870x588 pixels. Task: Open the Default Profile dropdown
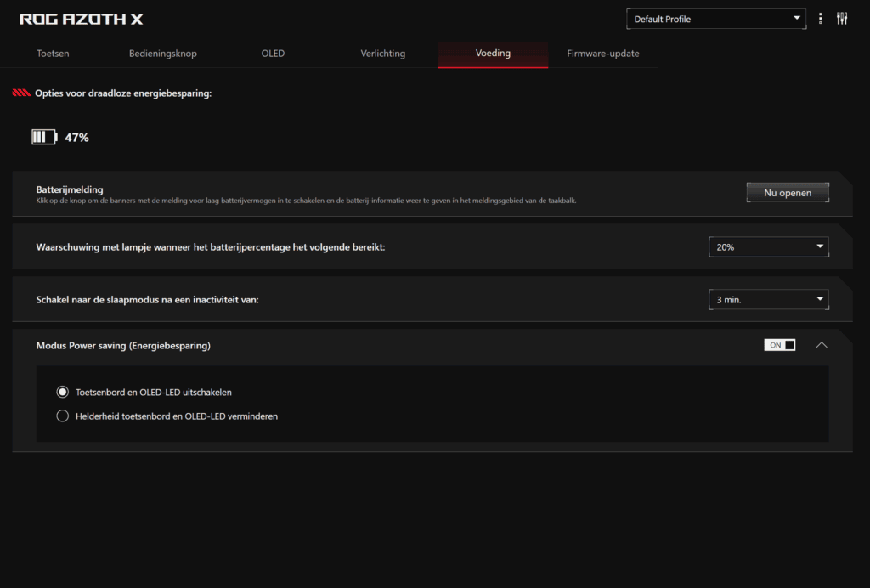point(716,19)
